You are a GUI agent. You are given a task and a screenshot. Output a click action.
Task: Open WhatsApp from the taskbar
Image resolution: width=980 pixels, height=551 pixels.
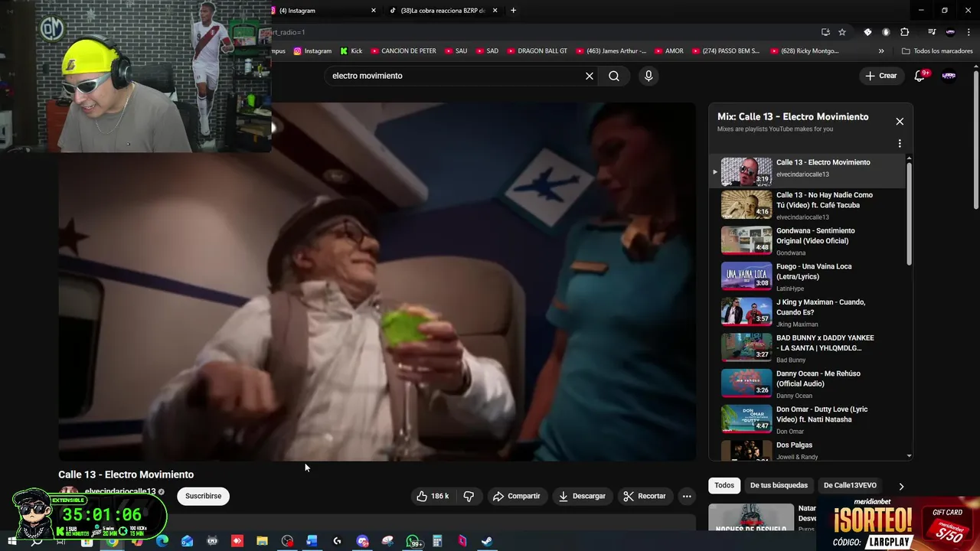point(413,541)
